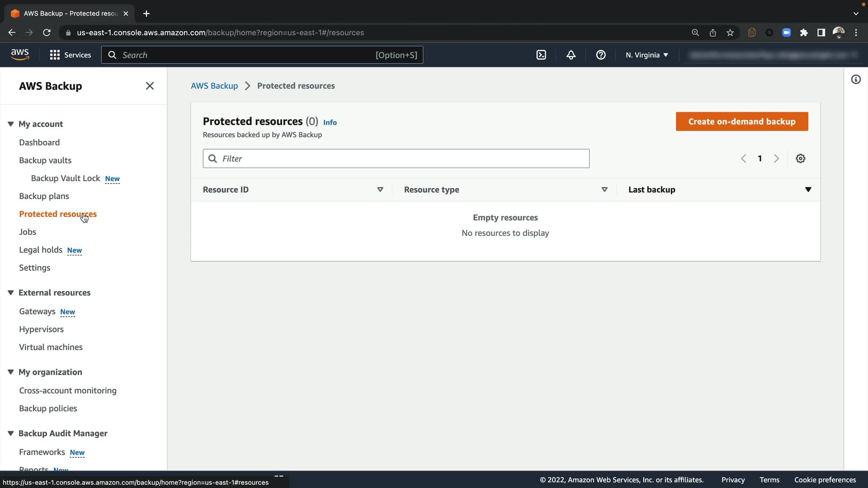This screenshot has width=868, height=488.
Task: Sort table by Resource type column
Action: pyautogui.click(x=604, y=190)
